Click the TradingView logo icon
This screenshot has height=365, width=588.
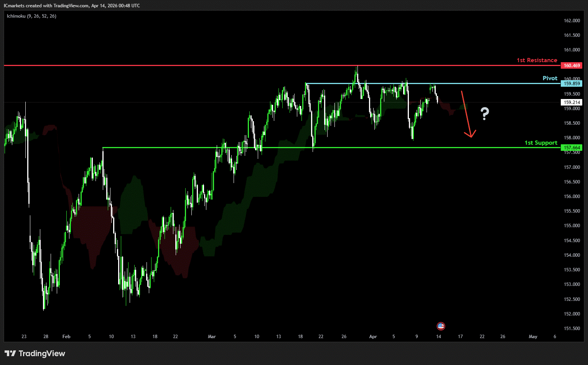tap(10, 353)
